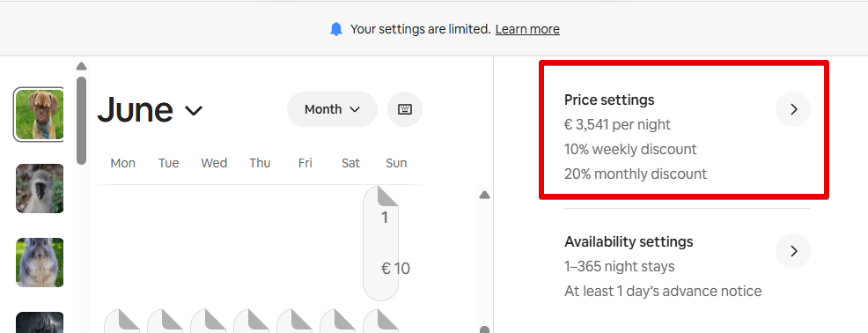Open keyboard shortcuts via keyboard icon
Screen dimensions: 868x333
pos(405,109)
